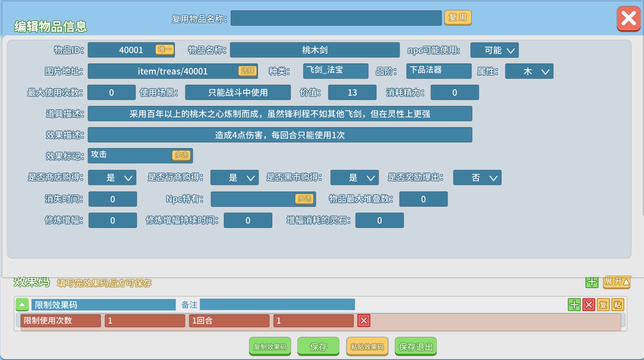The width and height of the screenshot is (644, 360).
Task: Click 选择 icon in 图片地址 field
Action: pyautogui.click(x=247, y=71)
